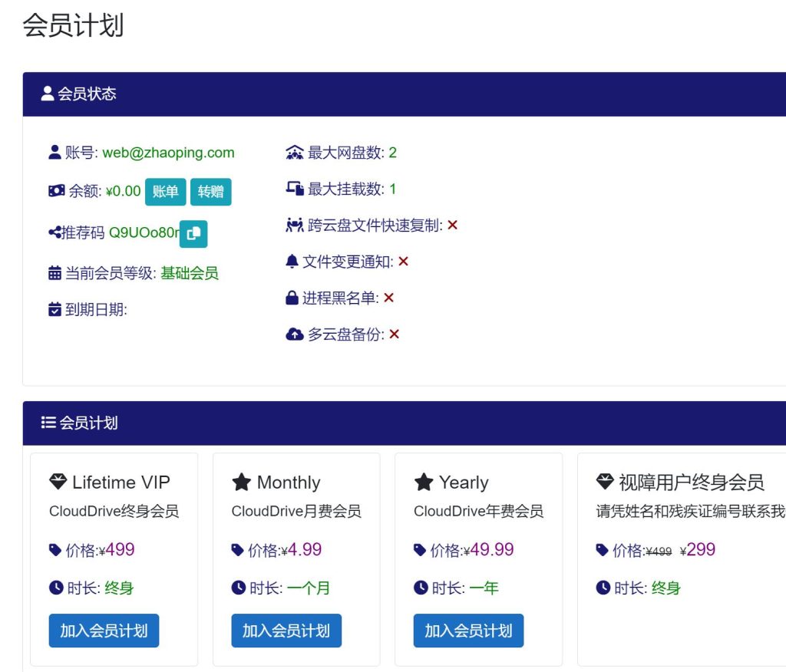
Task: Click the Yearly plan title
Action: pyautogui.click(x=464, y=482)
